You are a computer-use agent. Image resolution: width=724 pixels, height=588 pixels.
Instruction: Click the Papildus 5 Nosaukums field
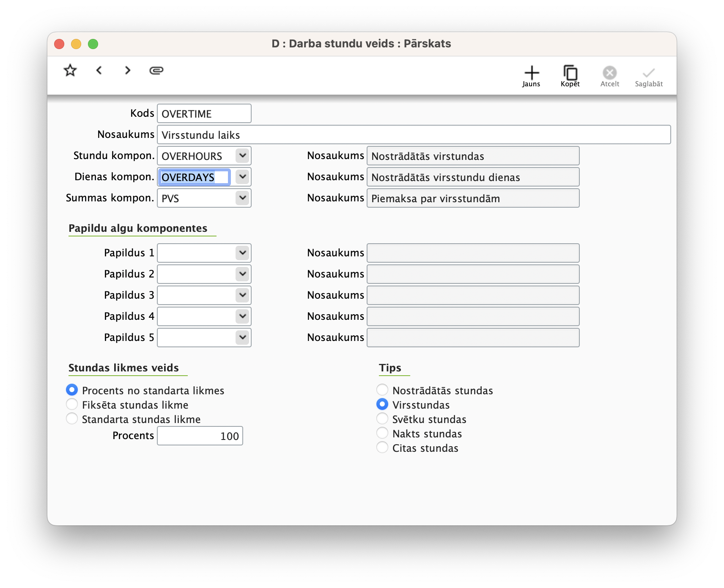point(473,338)
